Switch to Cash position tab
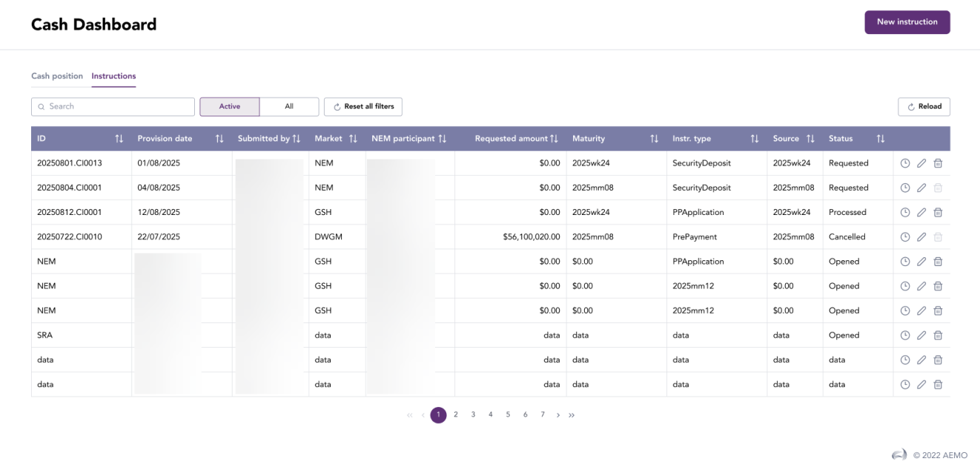 click(x=57, y=76)
